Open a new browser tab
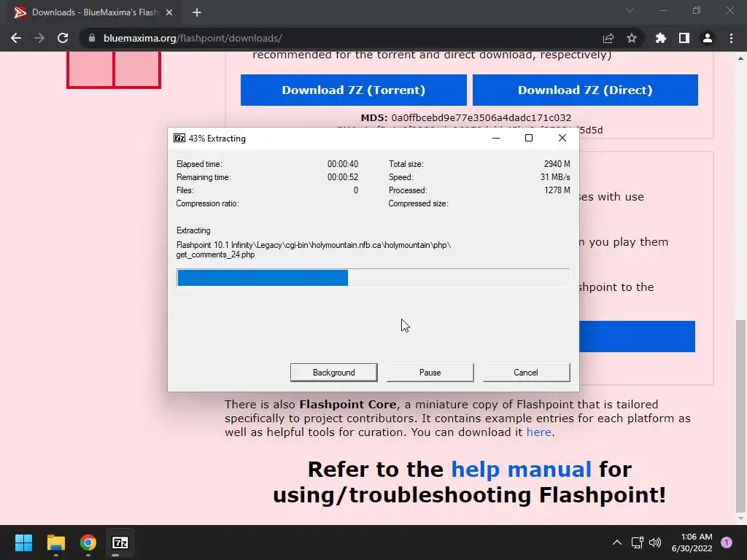Image resolution: width=747 pixels, height=560 pixels. pos(197,12)
